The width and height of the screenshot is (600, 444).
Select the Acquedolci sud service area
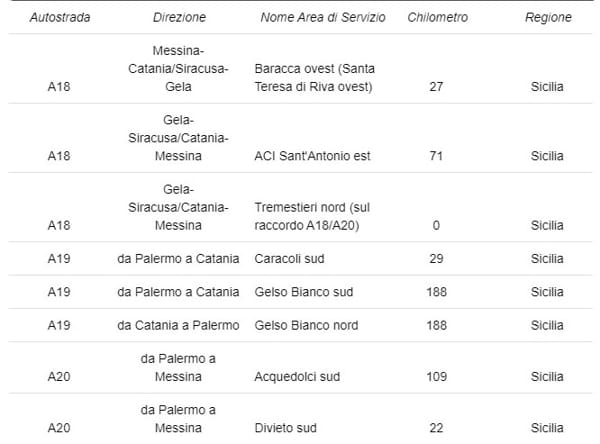pyautogui.click(x=297, y=377)
